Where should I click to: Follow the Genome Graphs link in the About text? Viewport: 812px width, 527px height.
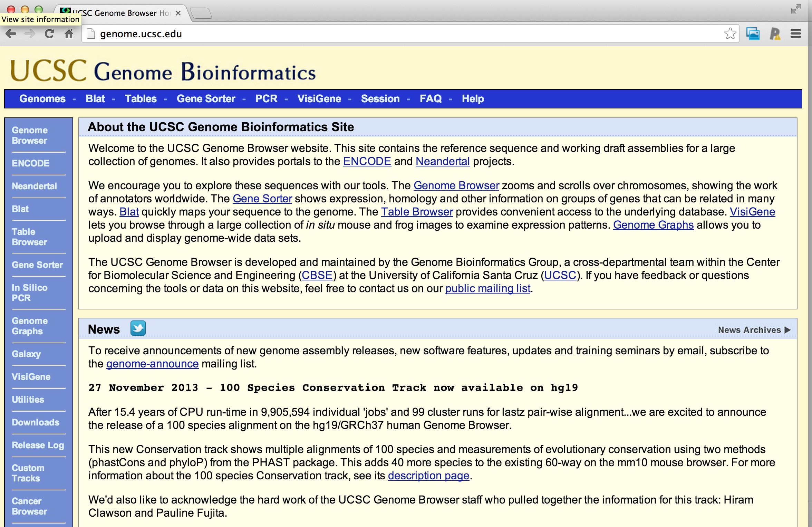pyautogui.click(x=654, y=225)
